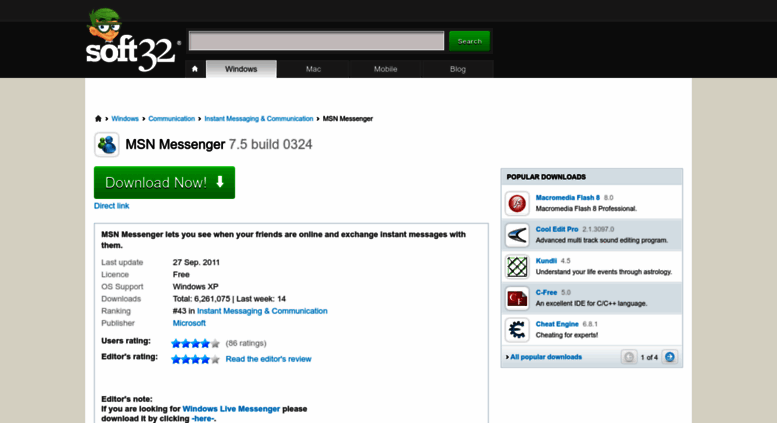Click the C-Free app icon

pyautogui.click(x=517, y=298)
